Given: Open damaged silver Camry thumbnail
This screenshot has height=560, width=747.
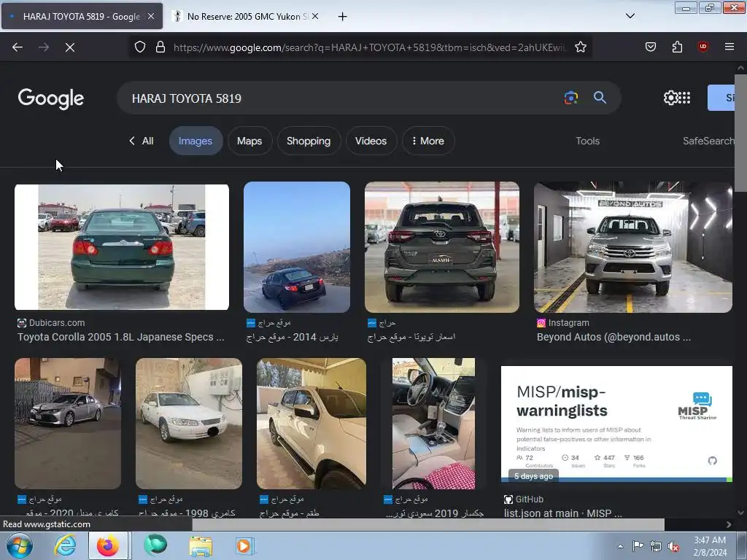Looking at the screenshot, I should pos(68,424).
